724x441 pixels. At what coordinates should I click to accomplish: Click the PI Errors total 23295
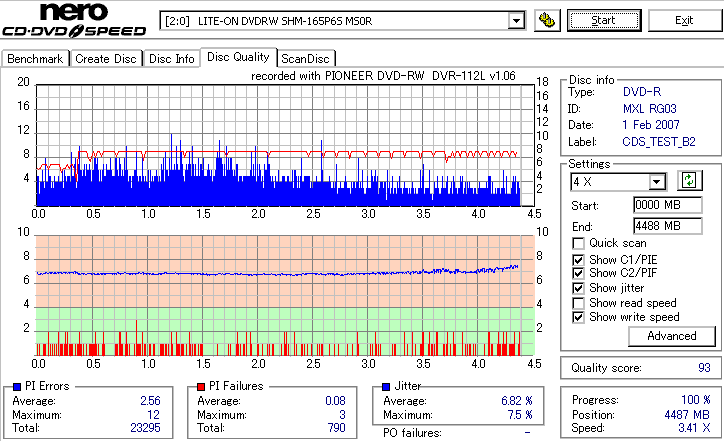click(x=145, y=428)
